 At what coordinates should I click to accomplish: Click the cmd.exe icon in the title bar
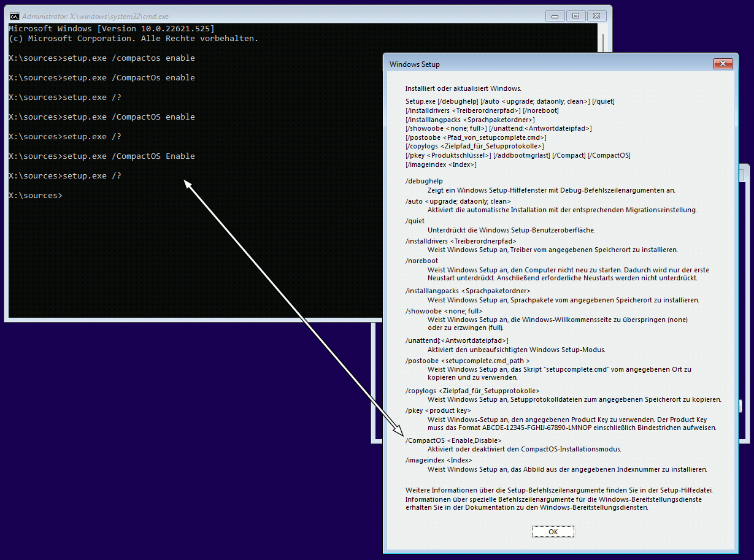(14, 16)
